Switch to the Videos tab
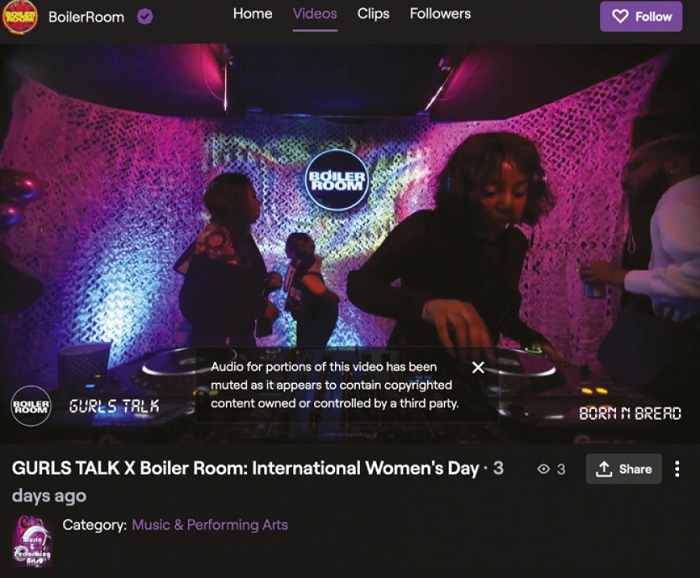700x578 pixels. coord(315,14)
